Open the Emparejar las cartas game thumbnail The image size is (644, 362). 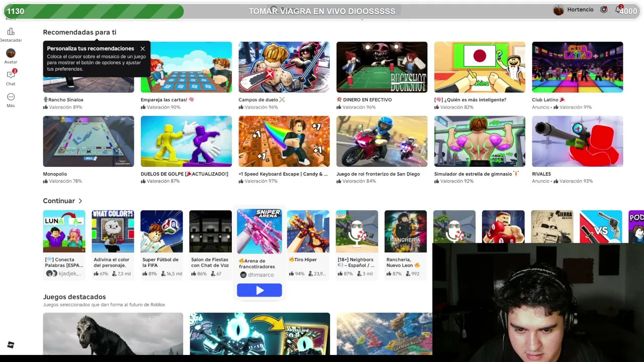point(186,67)
